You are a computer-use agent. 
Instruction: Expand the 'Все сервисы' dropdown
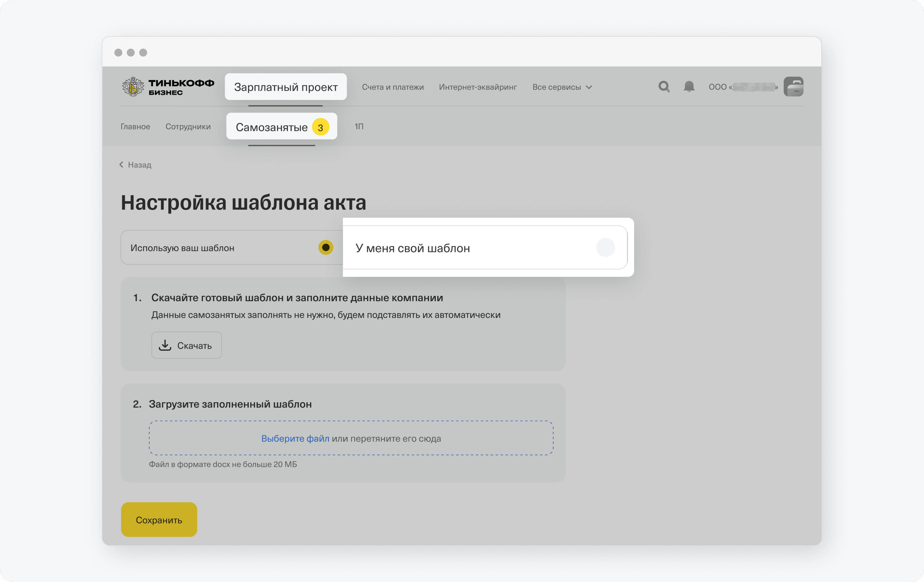(x=562, y=87)
